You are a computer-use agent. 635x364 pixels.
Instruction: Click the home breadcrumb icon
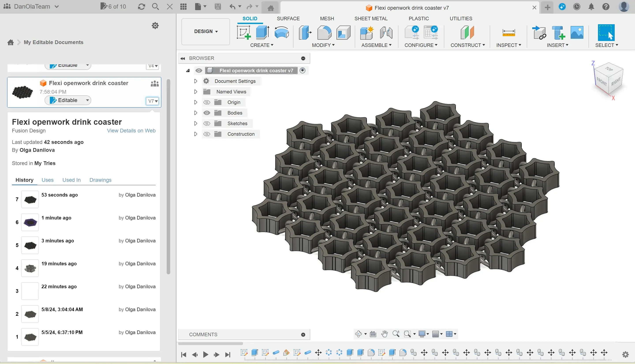pos(11,42)
